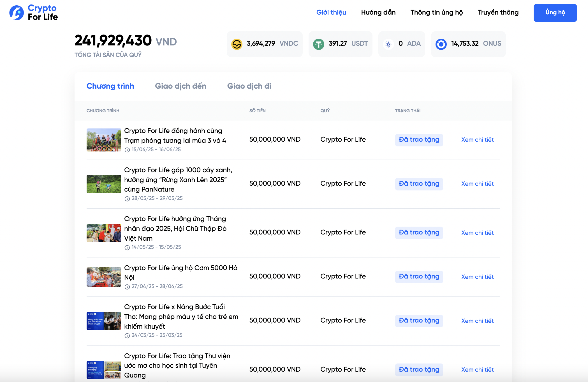Click Đã trao tặng badge for Trạm phóng tương lai
The width and height of the screenshot is (588, 382).
click(x=419, y=140)
